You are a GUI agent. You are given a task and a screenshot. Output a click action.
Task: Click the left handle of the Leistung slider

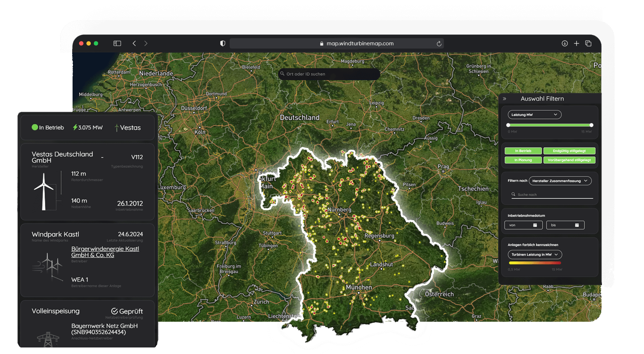click(x=508, y=125)
